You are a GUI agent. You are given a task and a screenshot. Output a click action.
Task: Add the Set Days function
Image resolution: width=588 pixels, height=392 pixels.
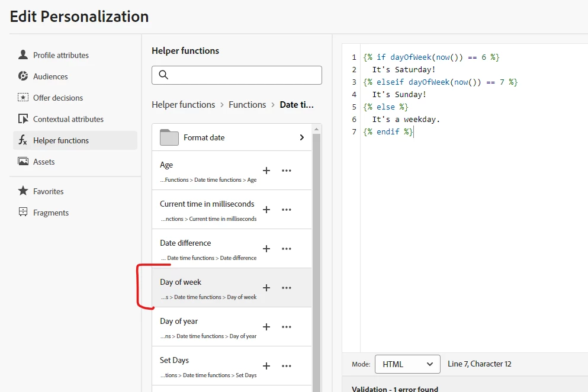click(266, 366)
